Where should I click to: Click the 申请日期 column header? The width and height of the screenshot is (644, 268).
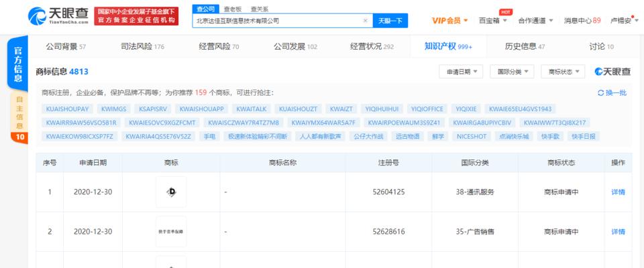point(93,163)
